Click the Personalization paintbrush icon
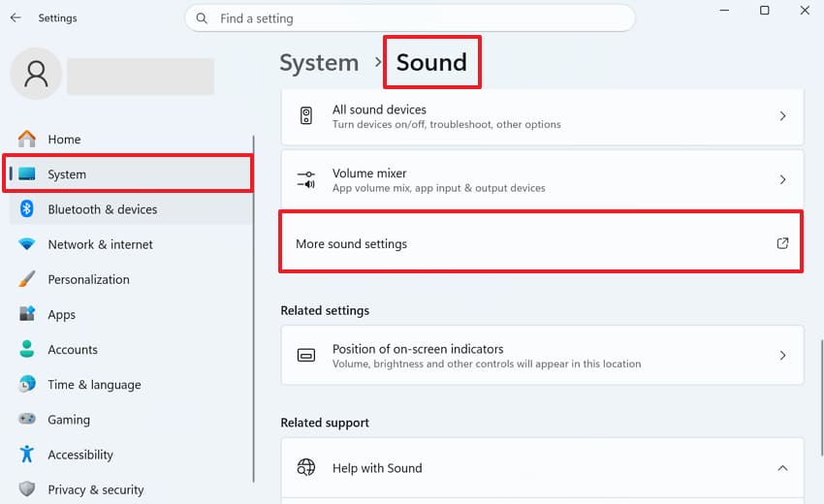Screen dimensions: 824x504 [x=27, y=279]
